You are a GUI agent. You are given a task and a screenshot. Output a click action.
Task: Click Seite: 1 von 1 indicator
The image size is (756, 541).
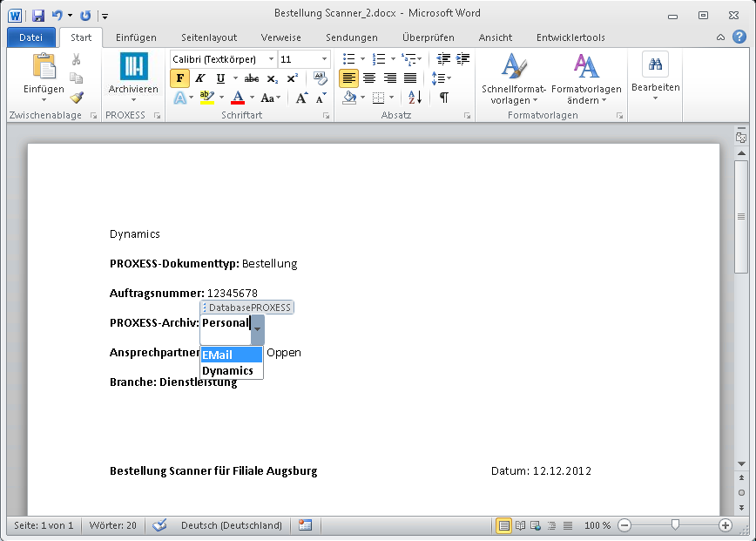tap(44, 525)
